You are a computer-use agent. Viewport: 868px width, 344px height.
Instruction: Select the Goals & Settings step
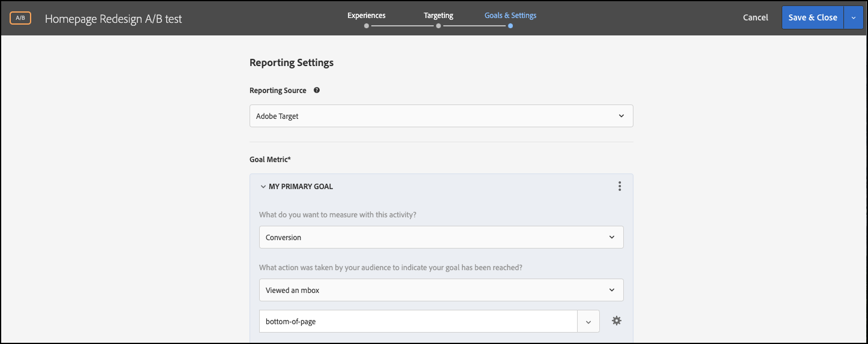click(510, 16)
